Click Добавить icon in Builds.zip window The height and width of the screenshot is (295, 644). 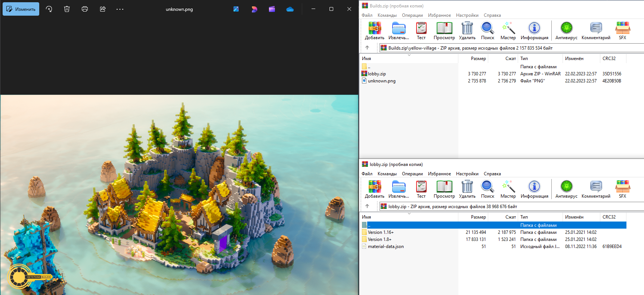click(x=375, y=31)
